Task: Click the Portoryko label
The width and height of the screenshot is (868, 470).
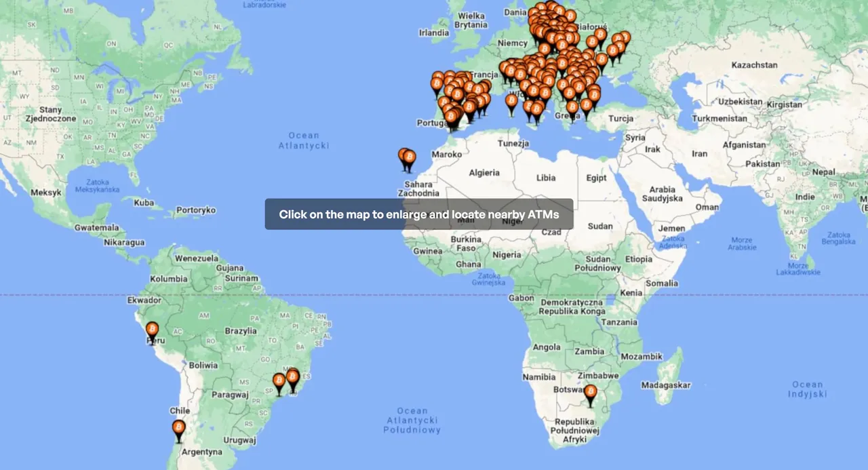Action: 195,210
